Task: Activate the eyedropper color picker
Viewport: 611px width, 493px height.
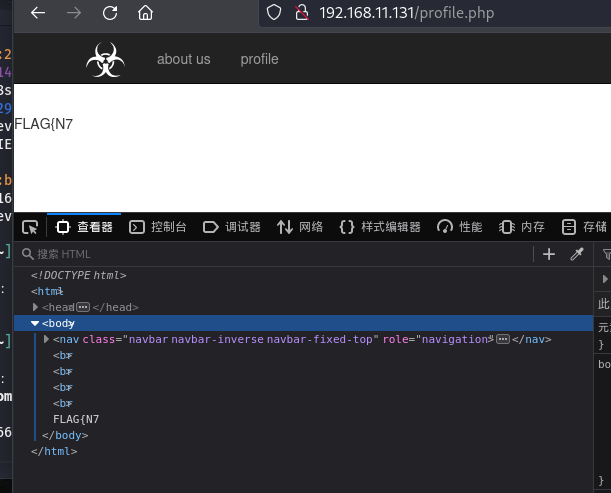Action: (x=577, y=254)
